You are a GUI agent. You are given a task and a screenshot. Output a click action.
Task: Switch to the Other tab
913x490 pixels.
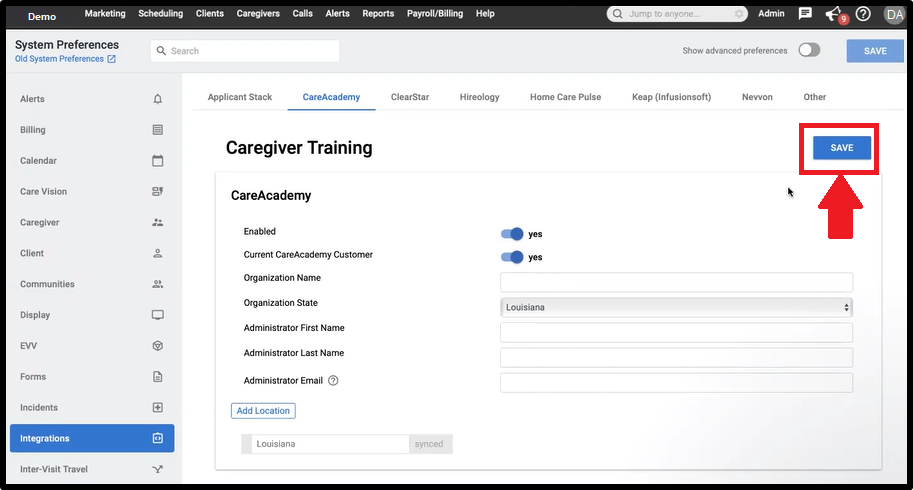pyautogui.click(x=815, y=97)
